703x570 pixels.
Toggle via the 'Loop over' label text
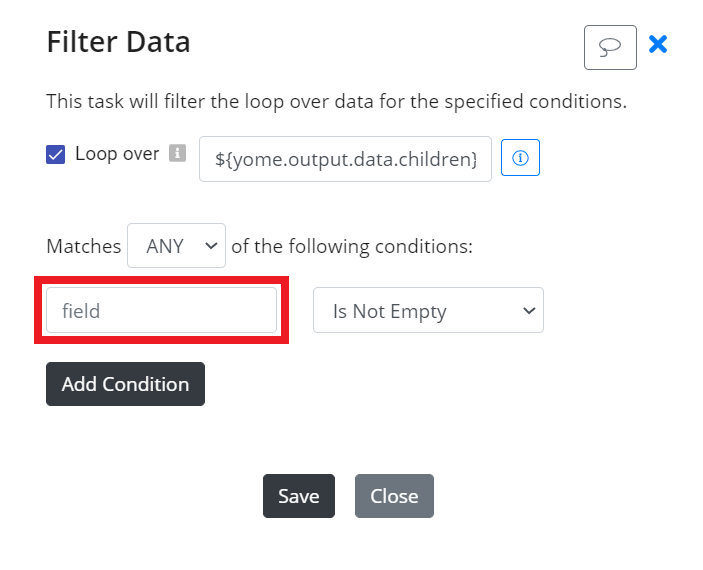click(117, 154)
